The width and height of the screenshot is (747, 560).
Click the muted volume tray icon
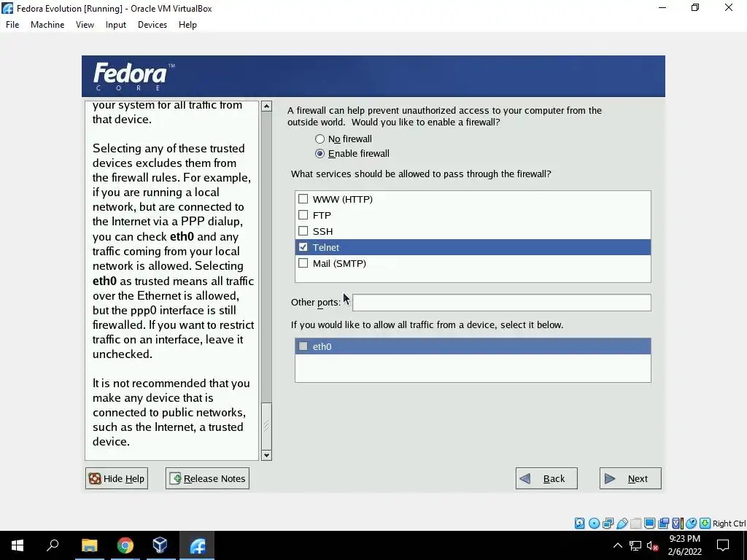click(x=653, y=545)
